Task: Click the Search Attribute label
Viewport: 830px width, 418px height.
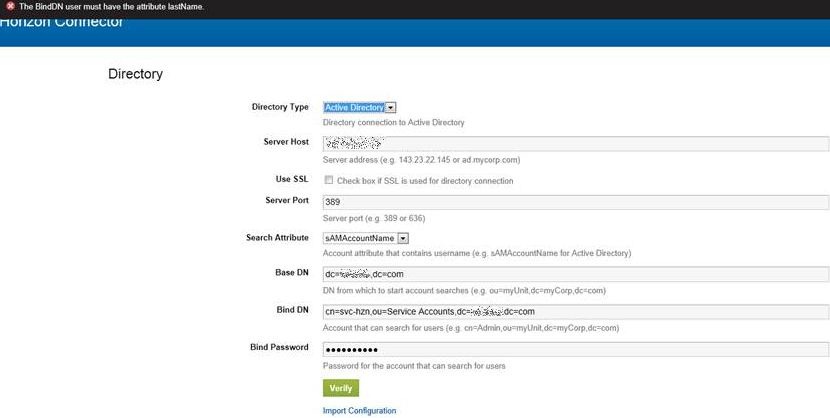Action: coord(277,238)
